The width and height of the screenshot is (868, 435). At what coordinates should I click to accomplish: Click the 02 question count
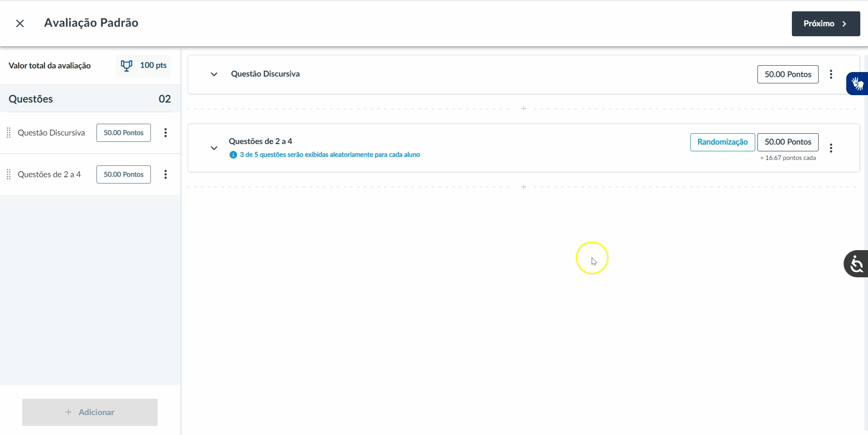[x=164, y=99]
